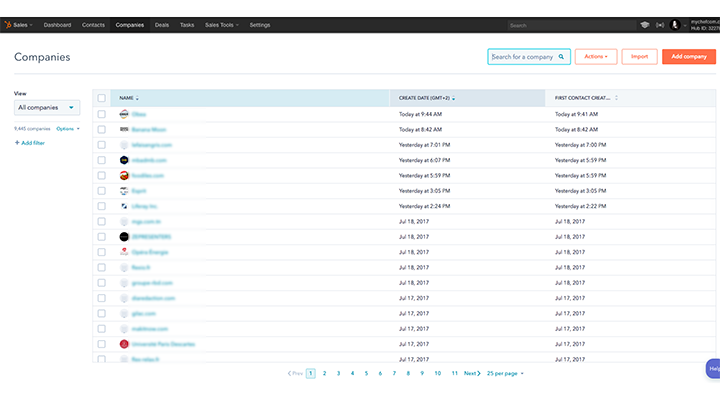Click Opéra Energie company logo
720x400 pixels.
(x=124, y=252)
